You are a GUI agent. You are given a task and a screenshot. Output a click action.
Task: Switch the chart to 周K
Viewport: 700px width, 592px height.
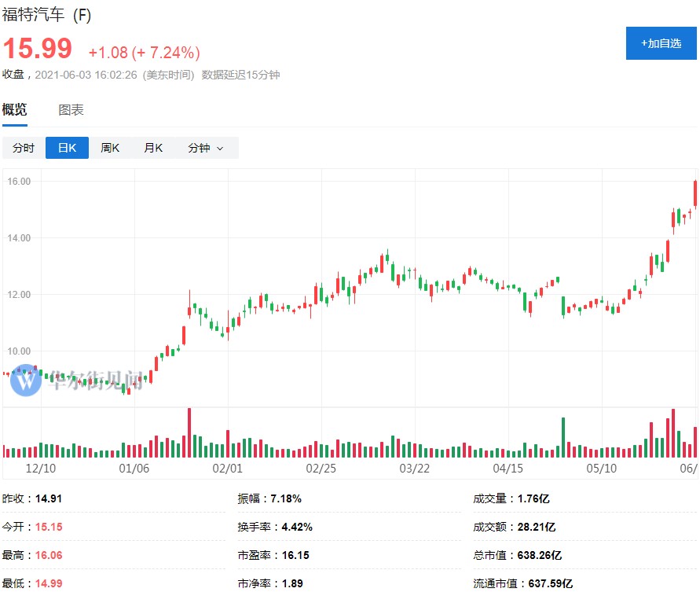110,148
